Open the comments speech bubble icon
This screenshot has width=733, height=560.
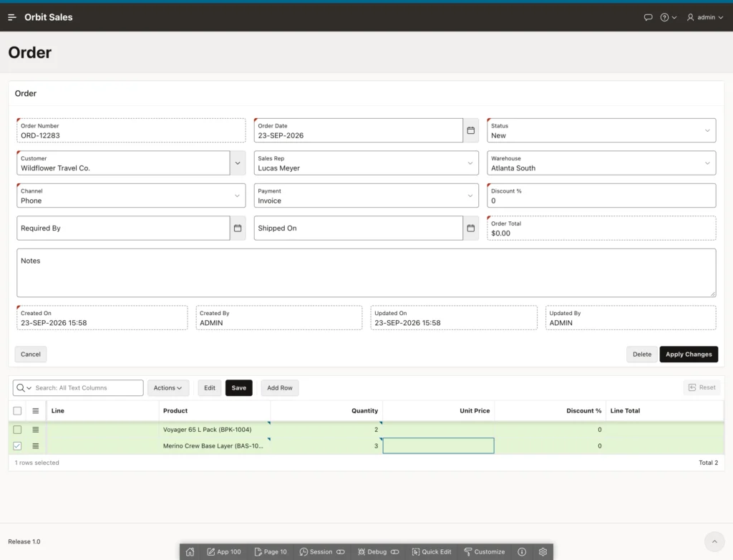click(648, 17)
